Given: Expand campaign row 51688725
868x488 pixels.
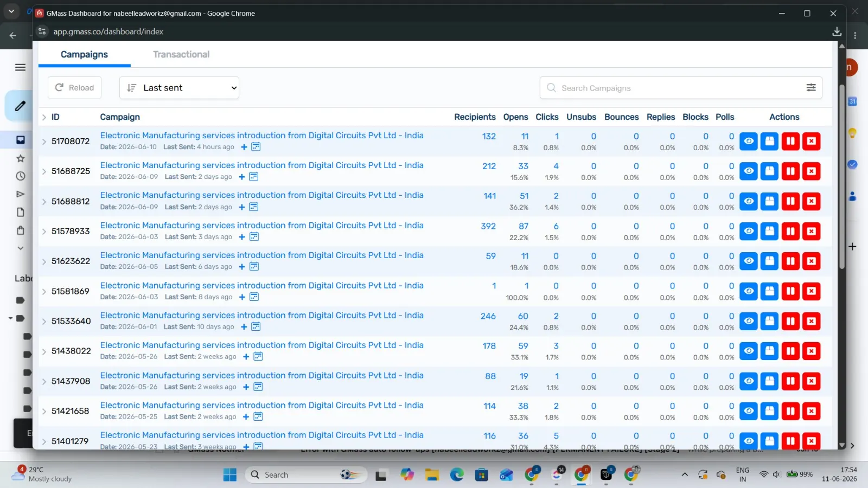Looking at the screenshot, I should (x=44, y=171).
